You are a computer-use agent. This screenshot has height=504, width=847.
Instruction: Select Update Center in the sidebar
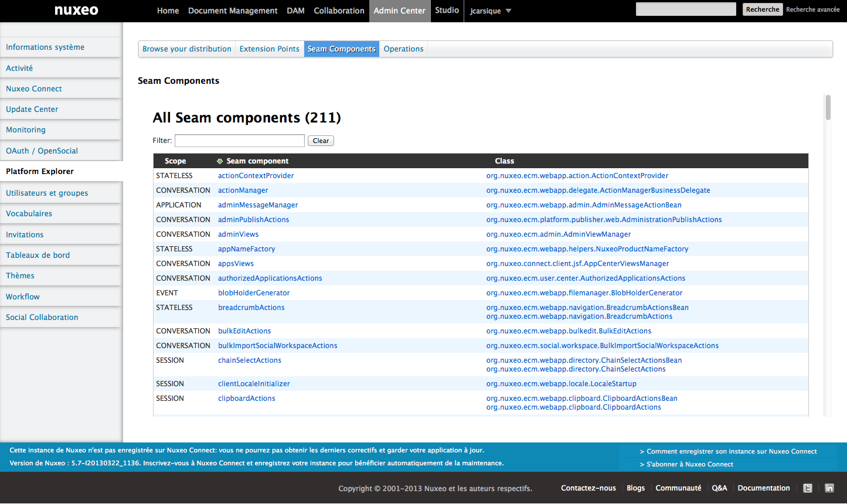coord(32,110)
